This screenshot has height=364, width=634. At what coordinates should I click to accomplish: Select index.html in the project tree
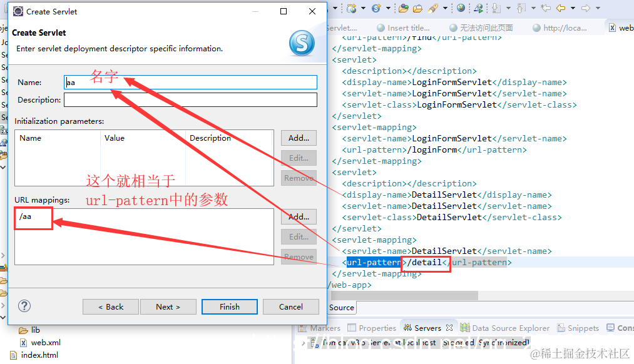[34, 355]
